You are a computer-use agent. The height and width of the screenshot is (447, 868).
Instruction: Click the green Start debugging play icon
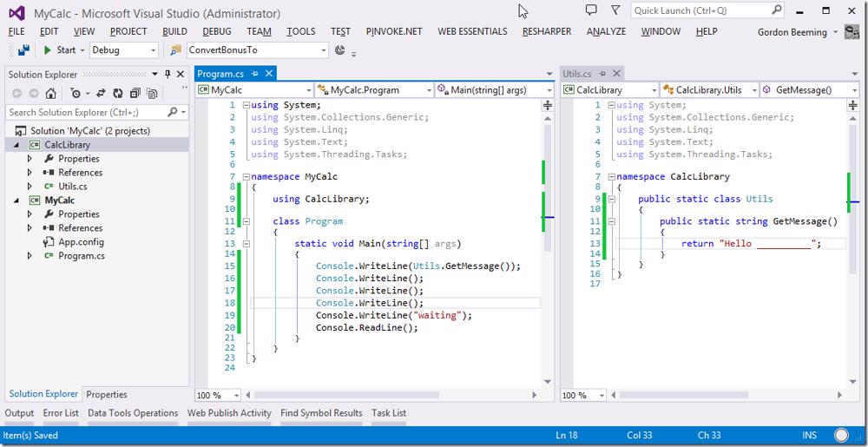click(48, 50)
